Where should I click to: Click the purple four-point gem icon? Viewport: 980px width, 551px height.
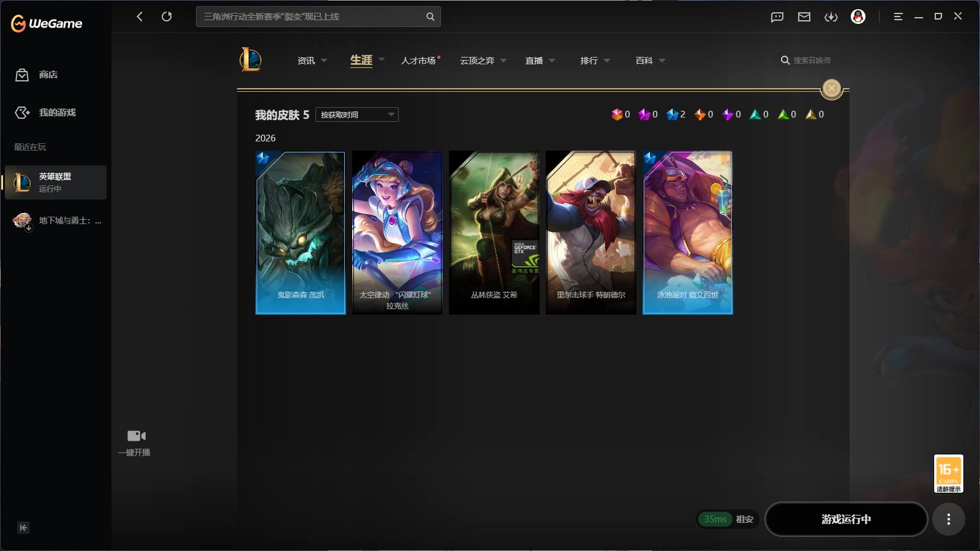tap(728, 114)
